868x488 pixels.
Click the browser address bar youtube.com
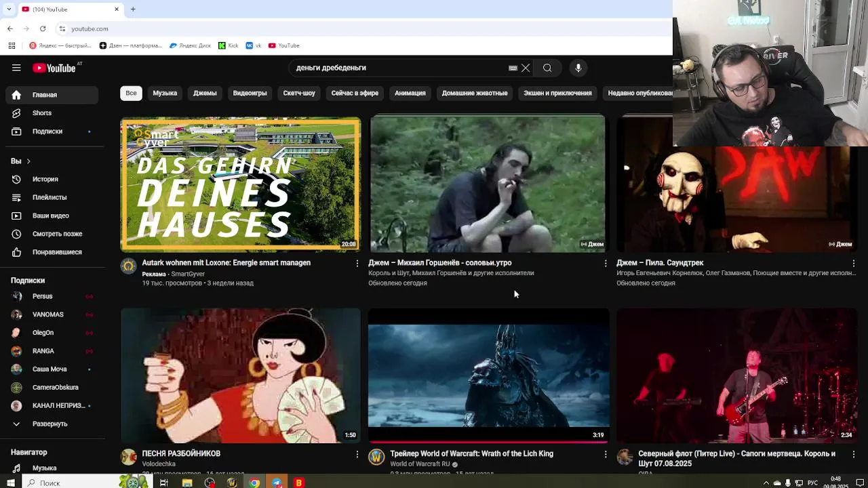(x=90, y=28)
